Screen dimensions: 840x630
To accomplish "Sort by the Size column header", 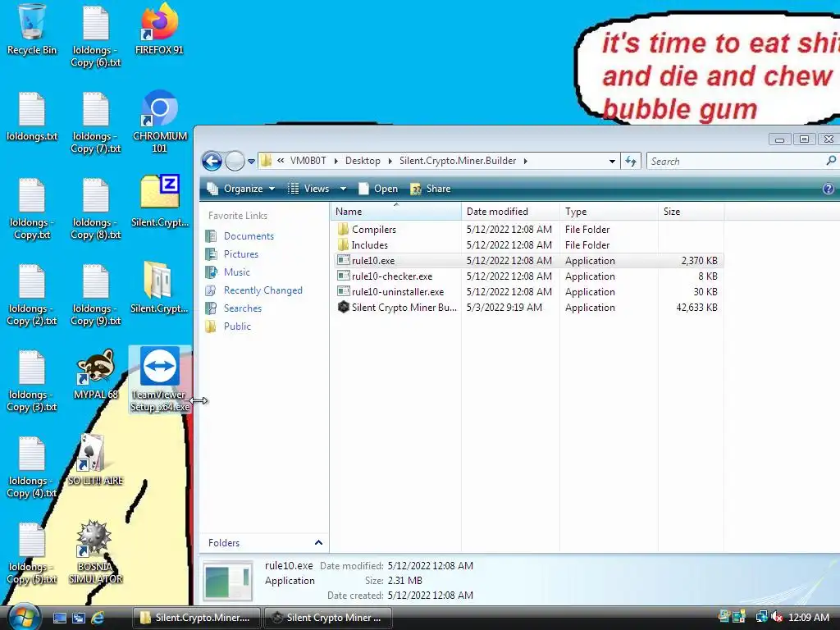I will (691, 212).
